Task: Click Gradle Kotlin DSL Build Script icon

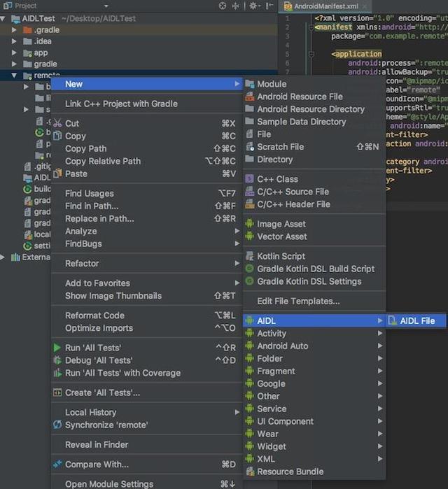Action: 250,269
